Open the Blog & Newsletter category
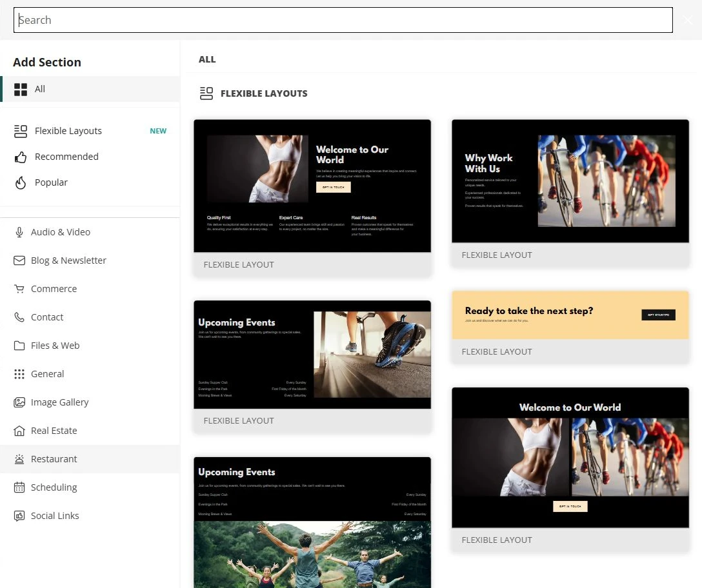Image resolution: width=702 pixels, height=588 pixels. click(90, 260)
